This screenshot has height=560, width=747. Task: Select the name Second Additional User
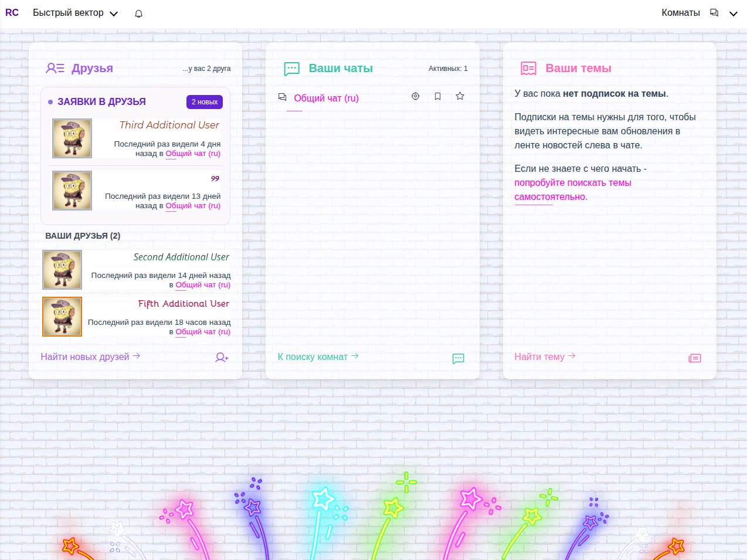coord(181,257)
